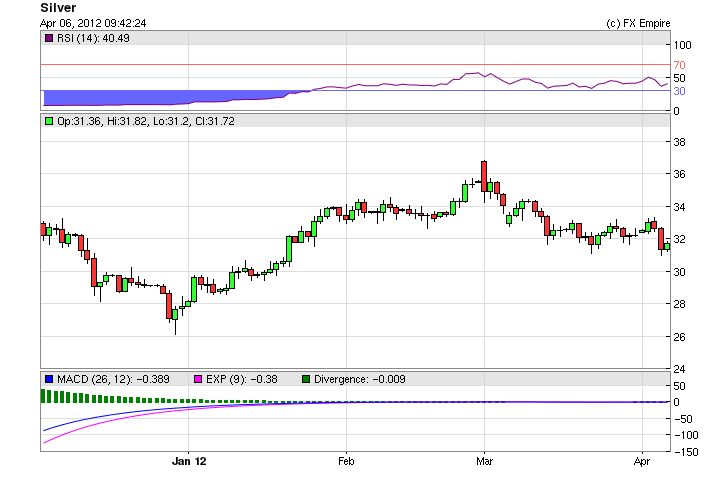Click the '28' price axis label
Image resolution: width=710 pixels, height=487 pixels.
pyautogui.click(x=679, y=304)
